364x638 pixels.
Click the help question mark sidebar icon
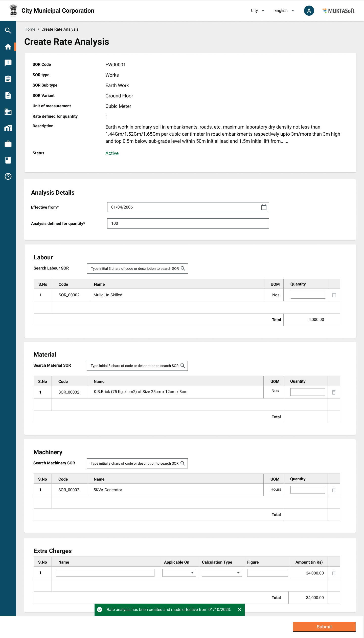click(8, 176)
